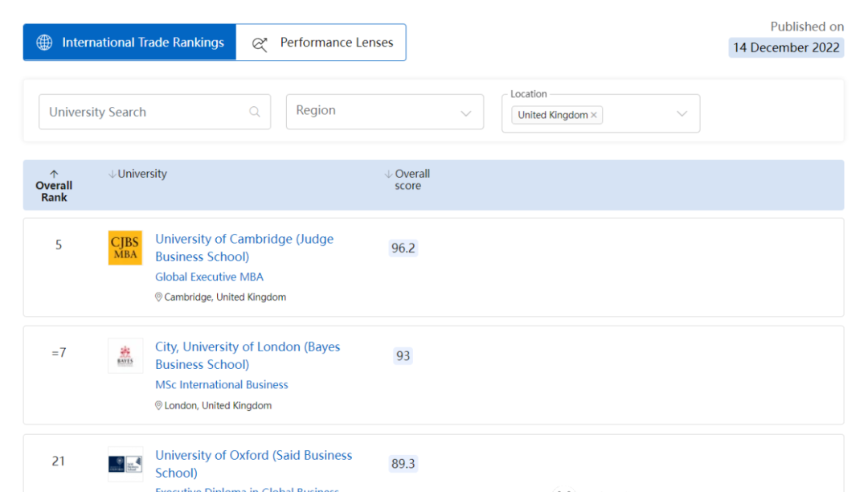Screen dimensions: 868x492
Task: Open the Global Executive MBA programme link
Action: point(209,277)
